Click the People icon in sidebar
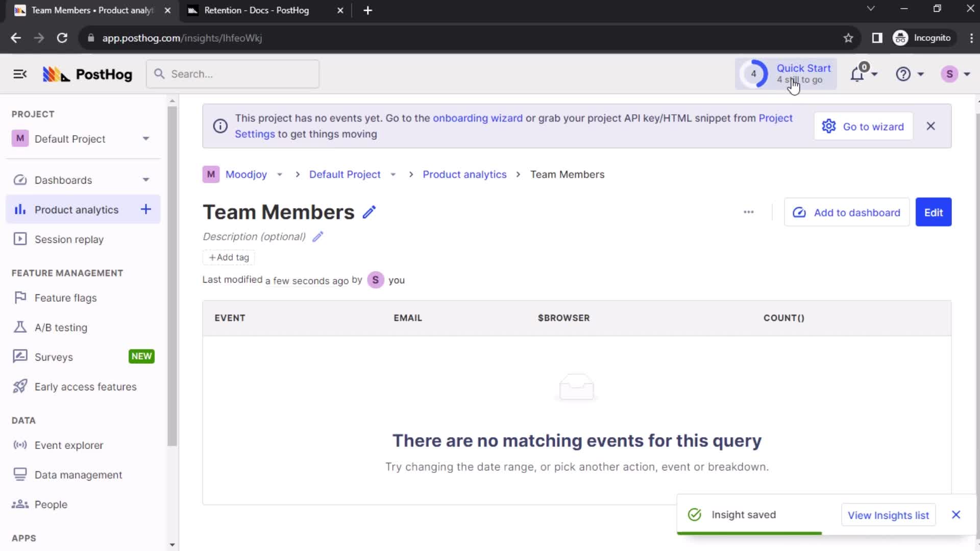The width and height of the screenshot is (980, 551). click(19, 504)
